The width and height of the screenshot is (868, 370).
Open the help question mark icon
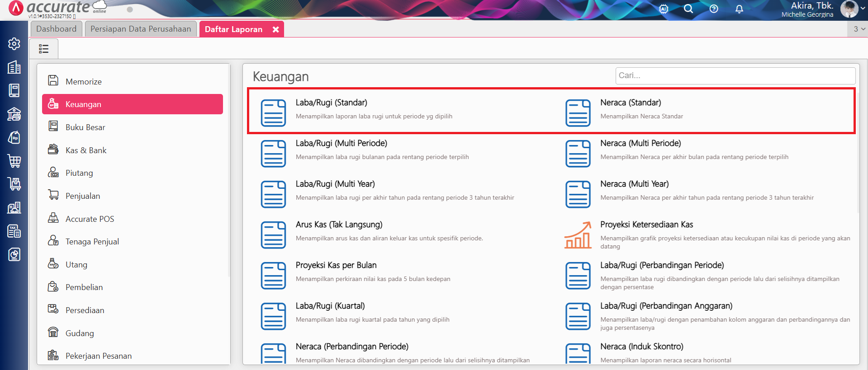(x=714, y=9)
